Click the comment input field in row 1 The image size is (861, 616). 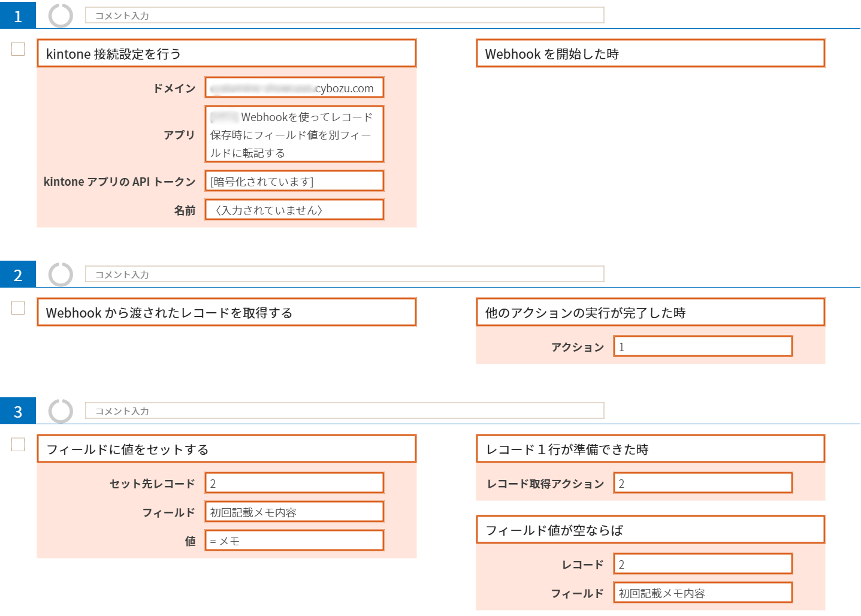(x=345, y=16)
